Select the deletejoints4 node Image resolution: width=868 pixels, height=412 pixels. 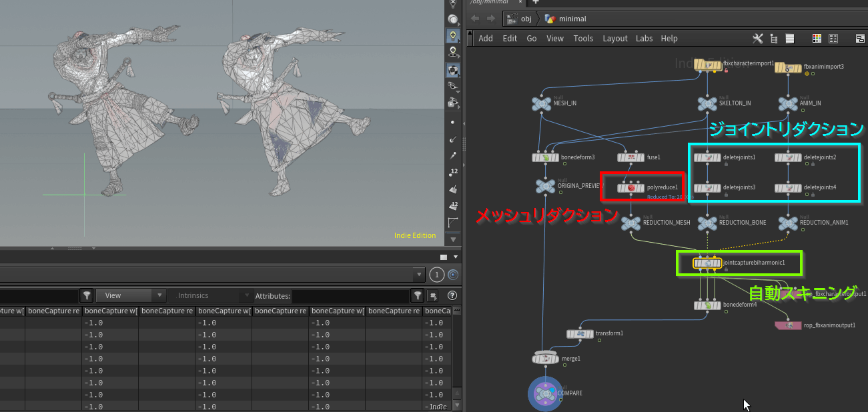tap(788, 188)
